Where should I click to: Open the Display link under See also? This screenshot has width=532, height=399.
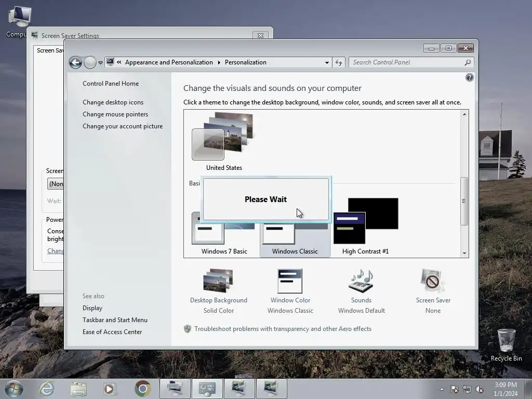[92, 308]
